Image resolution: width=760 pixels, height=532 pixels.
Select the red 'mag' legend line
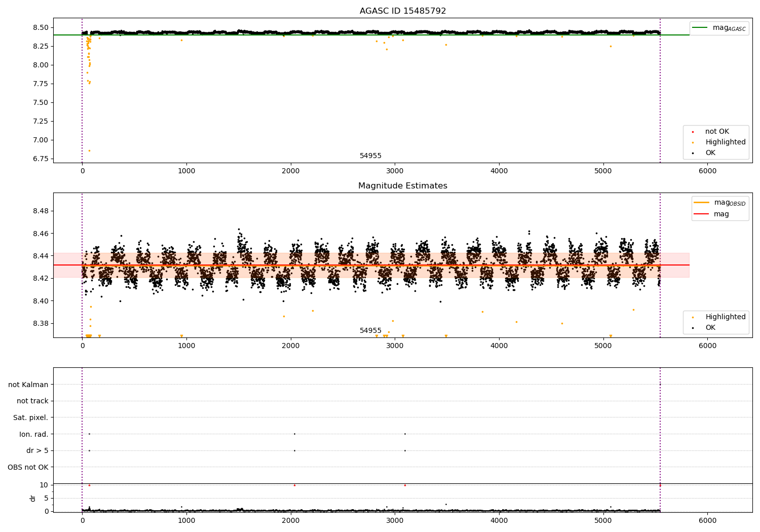click(x=702, y=214)
